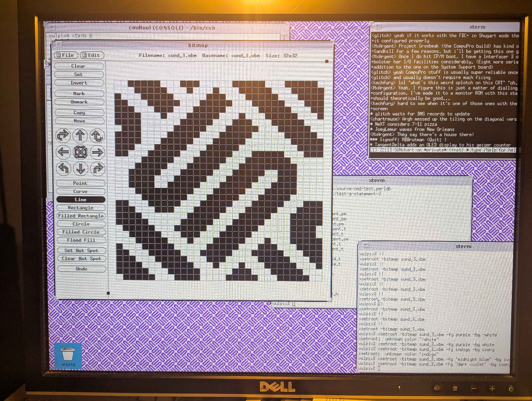Open the bitmap window's title bar menu button
532x401 pixels.
(x=59, y=45)
